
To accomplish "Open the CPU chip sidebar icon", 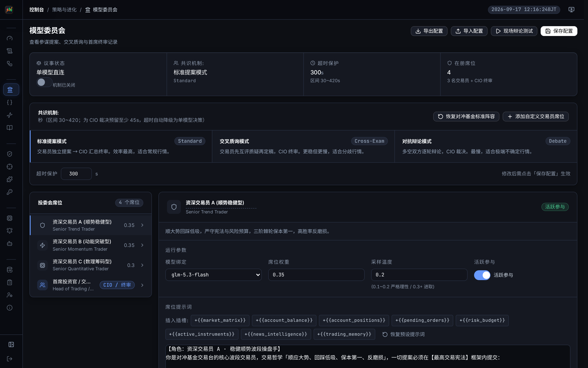I will pos(9,218).
